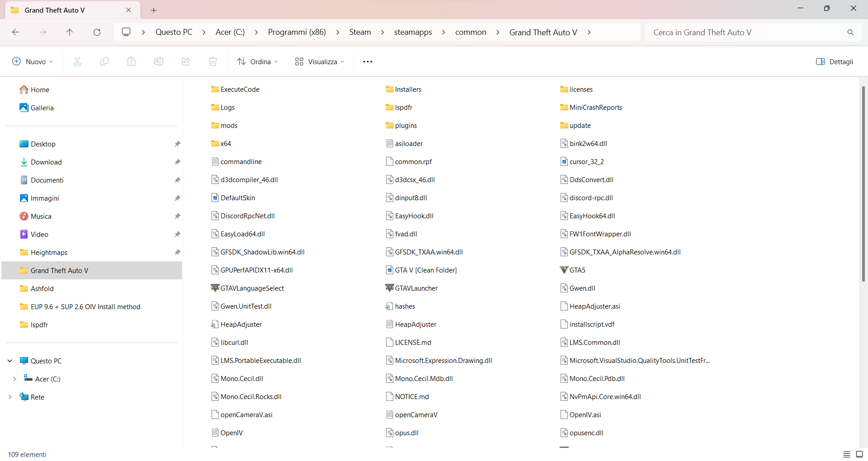868x461 pixels.
Task: Select the Grand Theft Auto V window tab
Action: tap(72, 10)
